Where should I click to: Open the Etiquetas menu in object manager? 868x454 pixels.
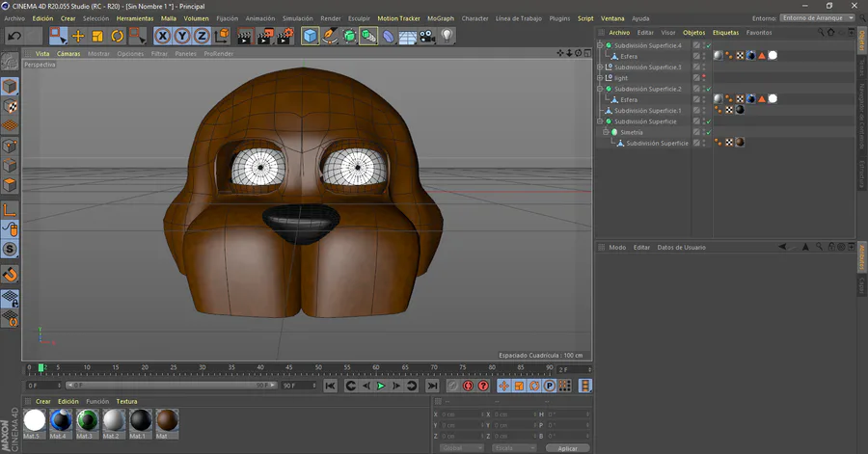(x=724, y=33)
